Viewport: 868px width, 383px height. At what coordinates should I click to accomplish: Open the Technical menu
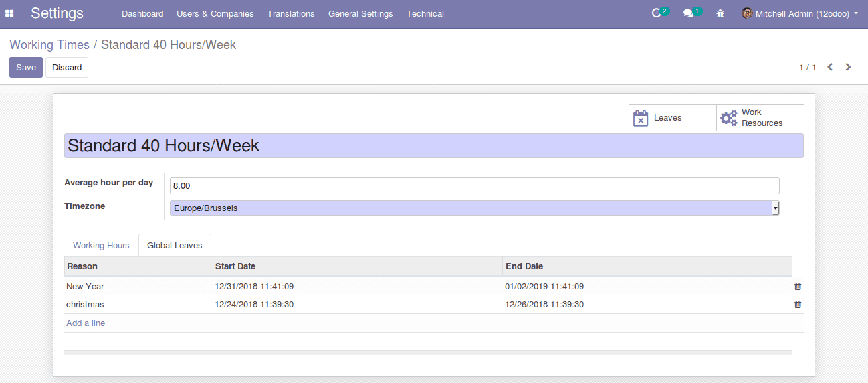(425, 13)
